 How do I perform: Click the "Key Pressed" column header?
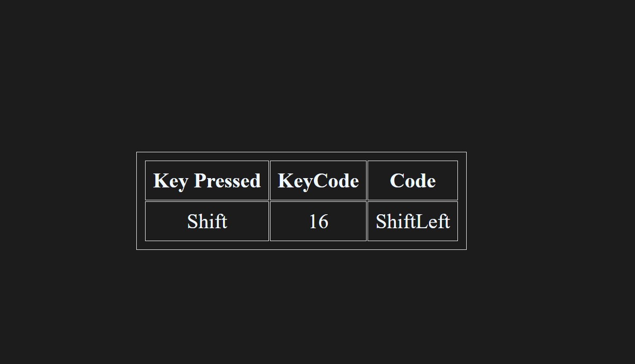[x=207, y=180]
